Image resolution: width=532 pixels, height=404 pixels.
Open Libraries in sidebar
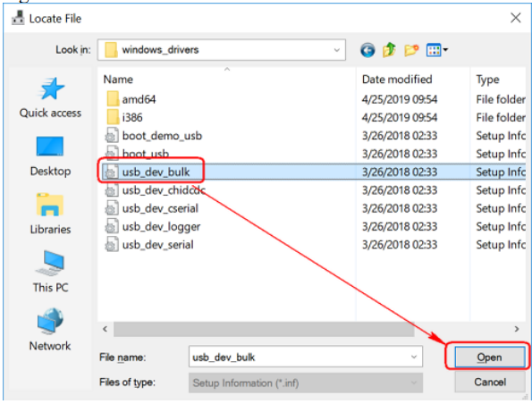tap(50, 215)
